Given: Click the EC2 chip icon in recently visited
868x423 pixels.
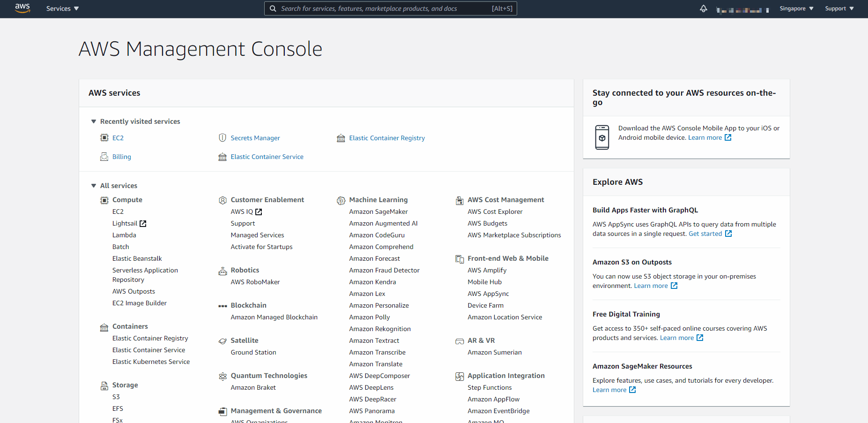Looking at the screenshot, I should [x=104, y=138].
